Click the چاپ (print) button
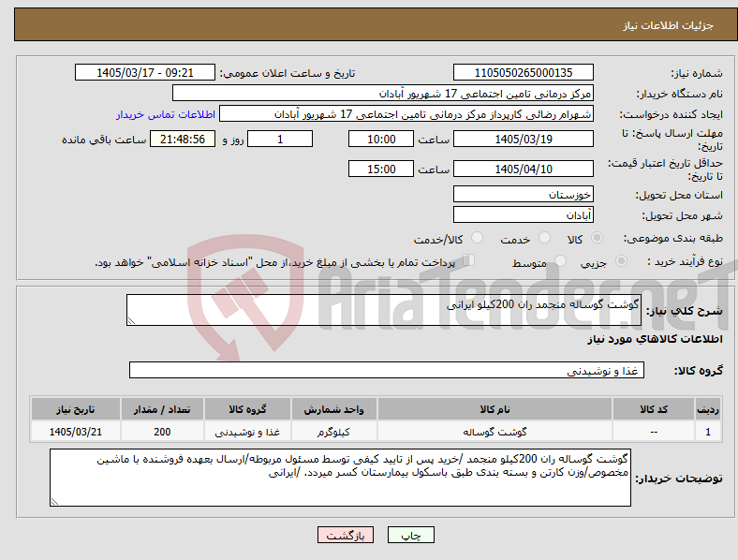Screen dimensions: 738x560 coord(410,535)
